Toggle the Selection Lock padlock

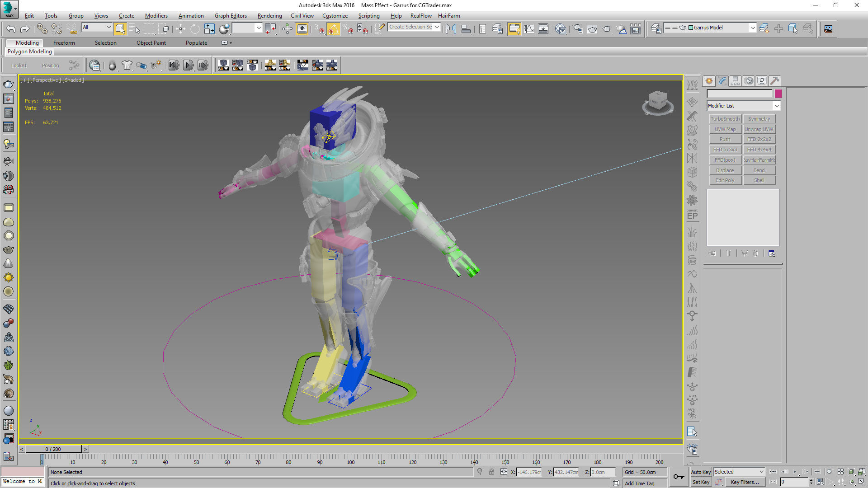(491, 472)
